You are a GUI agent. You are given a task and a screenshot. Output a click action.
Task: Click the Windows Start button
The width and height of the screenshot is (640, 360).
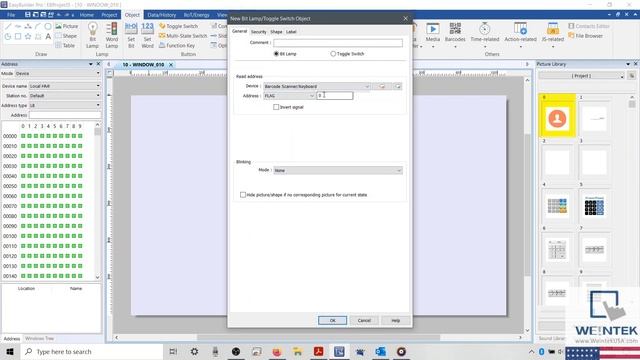point(10,351)
